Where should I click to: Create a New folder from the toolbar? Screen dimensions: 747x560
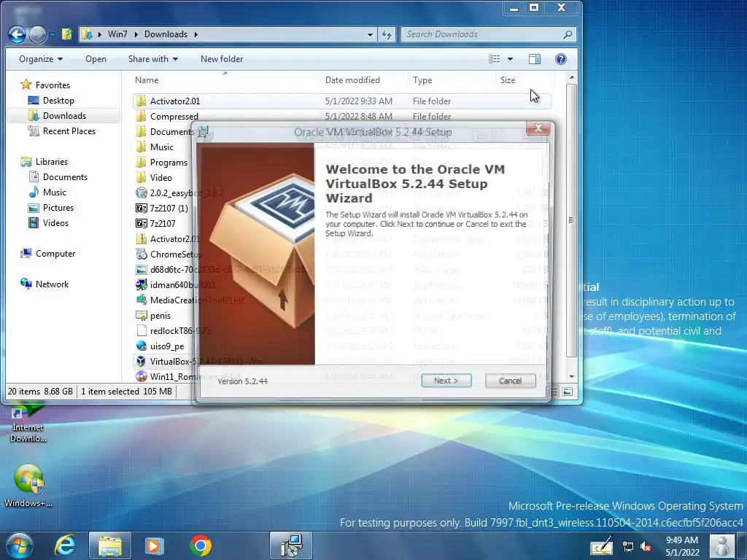pos(222,59)
